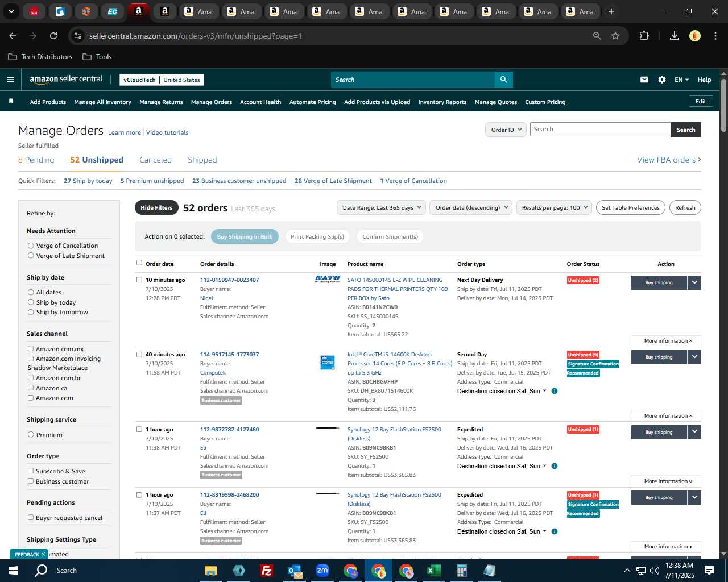The width and height of the screenshot is (728, 582).
Task: Select Ship by today radio option
Action: 31,302
